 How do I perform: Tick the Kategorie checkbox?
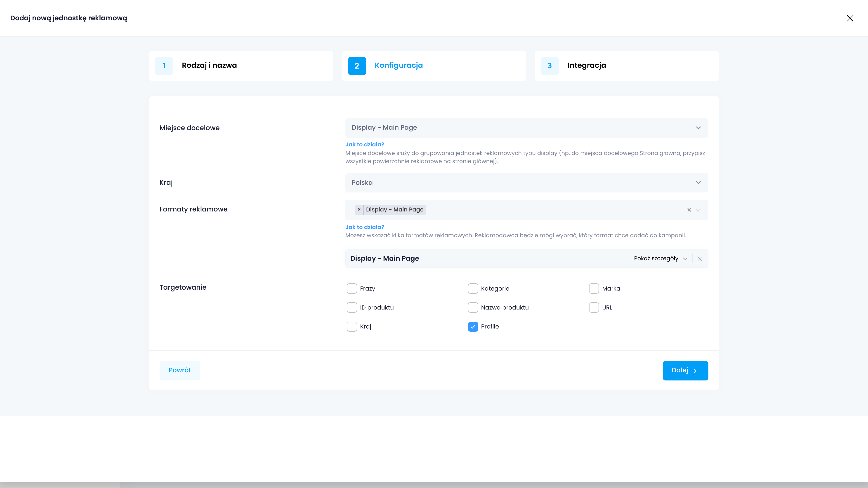pyautogui.click(x=473, y=288)
